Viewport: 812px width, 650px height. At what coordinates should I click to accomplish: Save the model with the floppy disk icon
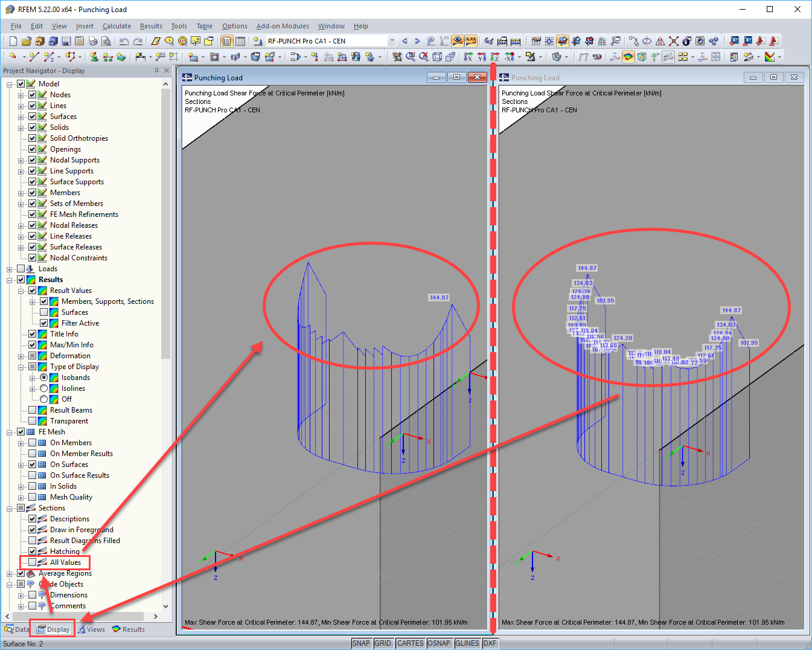coord(66,41)
